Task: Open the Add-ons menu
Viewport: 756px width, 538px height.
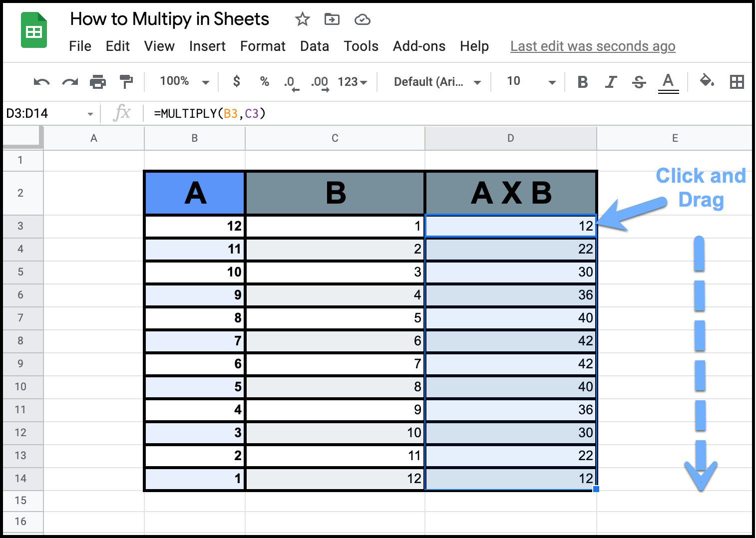Action: [419, 46]
